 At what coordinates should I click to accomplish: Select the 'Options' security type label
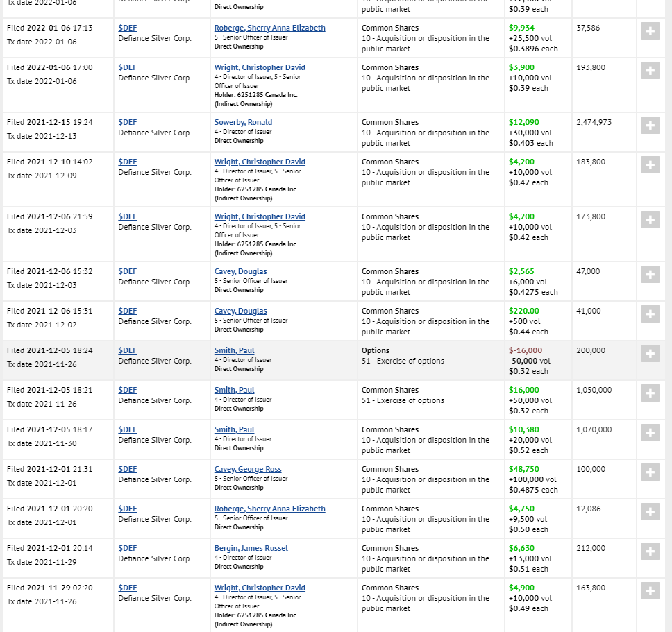(376, 350)
